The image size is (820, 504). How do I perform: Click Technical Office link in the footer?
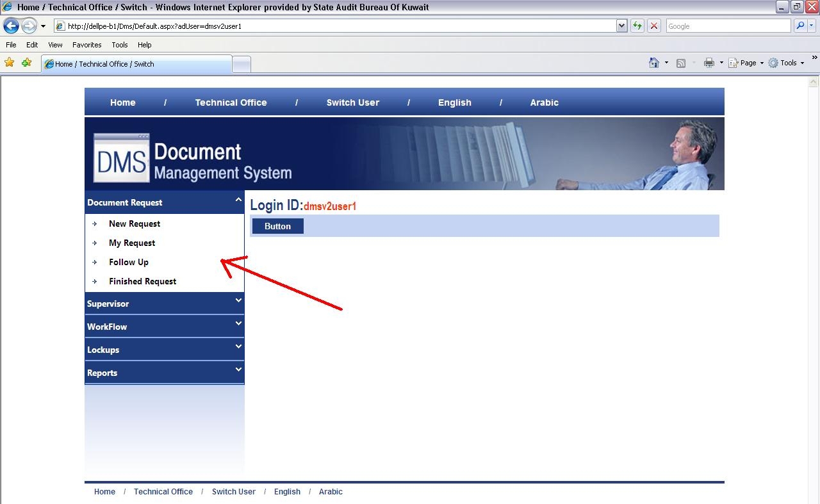pos(163,492)
